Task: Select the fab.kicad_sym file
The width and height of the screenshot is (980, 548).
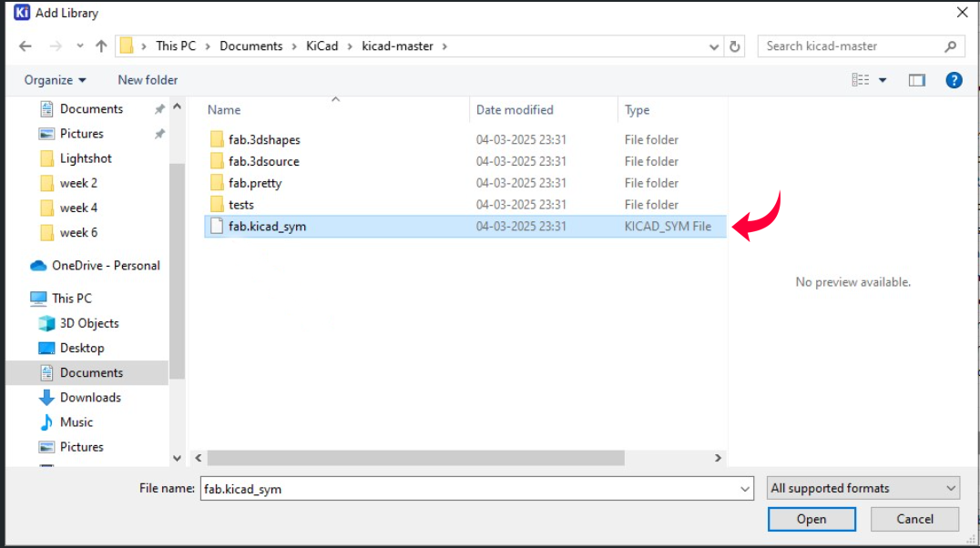Action: click(465, 226)
